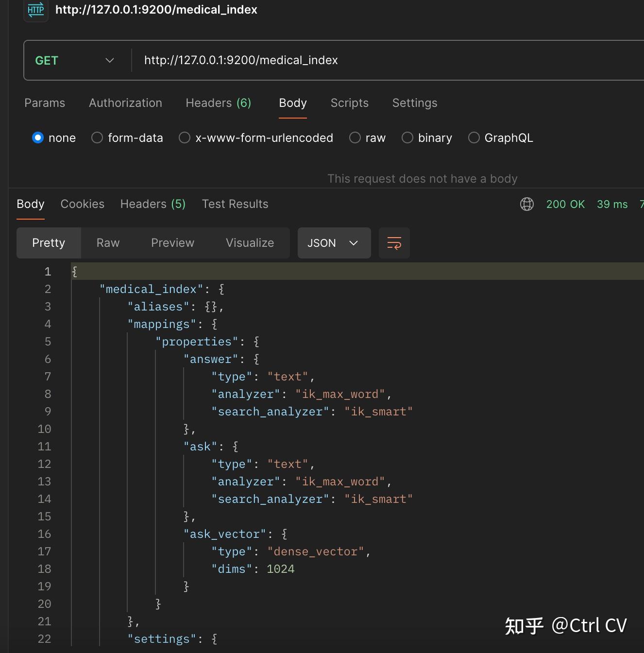Click the 1024 dims value
Screen dimensions: 644x653
[x=281, y=569]
